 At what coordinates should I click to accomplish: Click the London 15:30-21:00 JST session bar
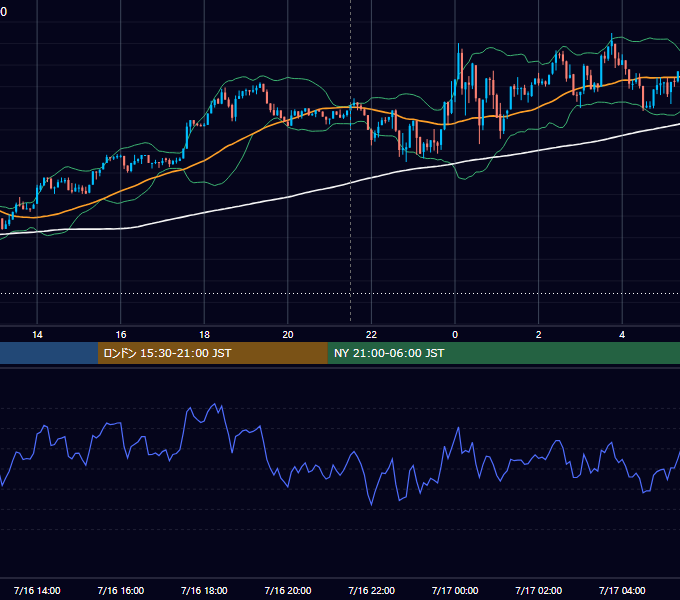point(212,353)
